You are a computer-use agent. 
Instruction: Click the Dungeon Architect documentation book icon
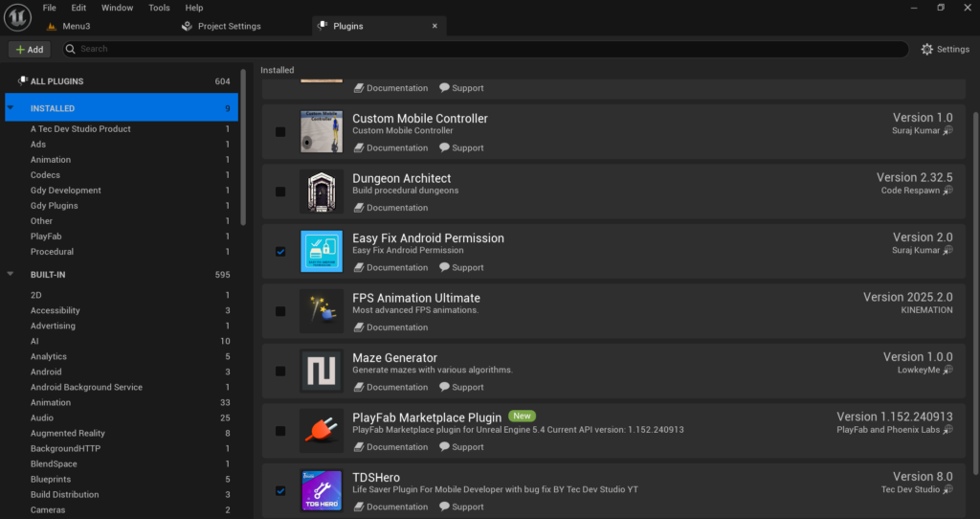point(359,208)
